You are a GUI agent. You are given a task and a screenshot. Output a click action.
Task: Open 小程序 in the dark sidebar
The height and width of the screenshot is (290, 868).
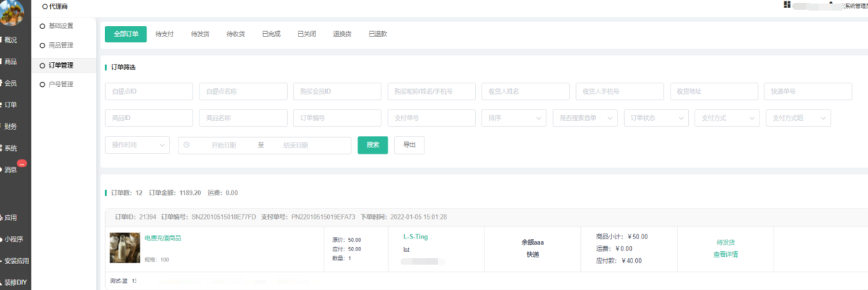coord(14,239)
